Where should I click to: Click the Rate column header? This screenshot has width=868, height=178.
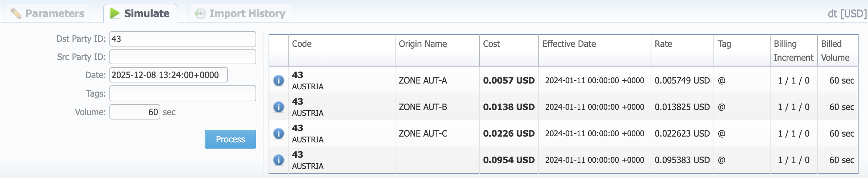tap(663, 44)
